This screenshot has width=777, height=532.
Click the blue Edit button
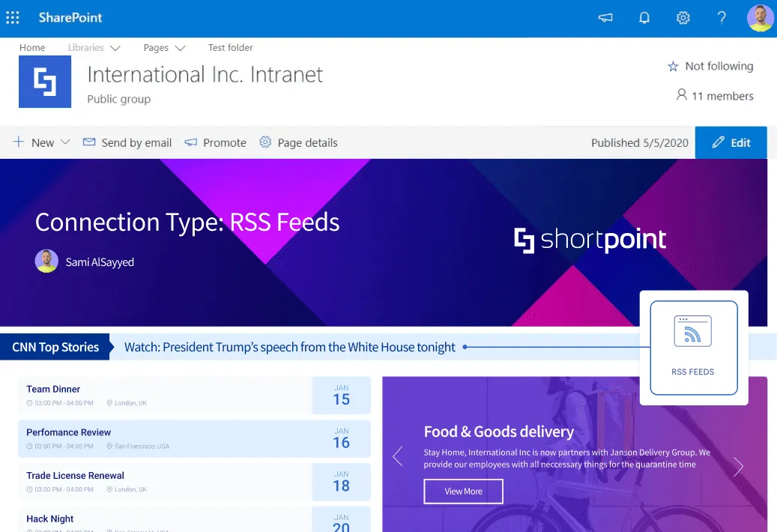(x=731, y=142)
